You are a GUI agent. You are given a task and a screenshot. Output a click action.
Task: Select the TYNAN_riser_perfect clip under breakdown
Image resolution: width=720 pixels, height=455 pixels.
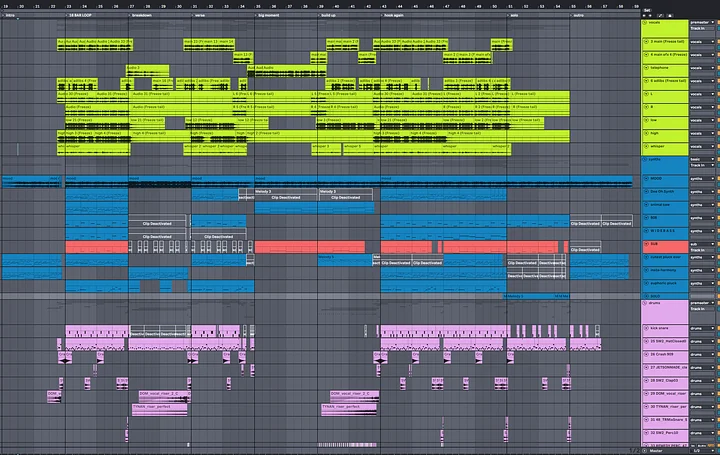[159, 410]
